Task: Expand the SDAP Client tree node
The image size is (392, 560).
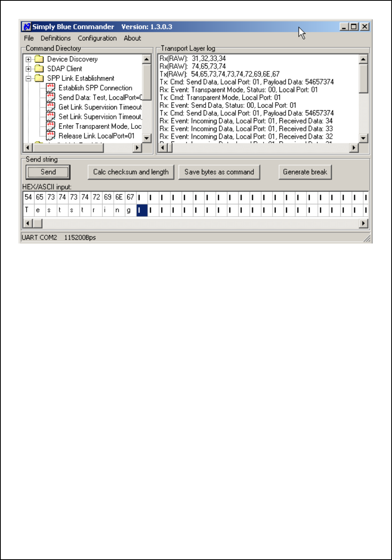Action: point(28,69)
